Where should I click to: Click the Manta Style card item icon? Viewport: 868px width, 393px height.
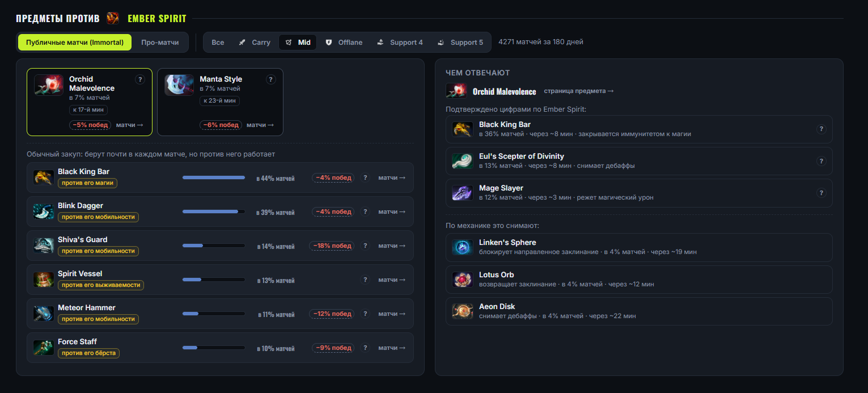(179, 85)
